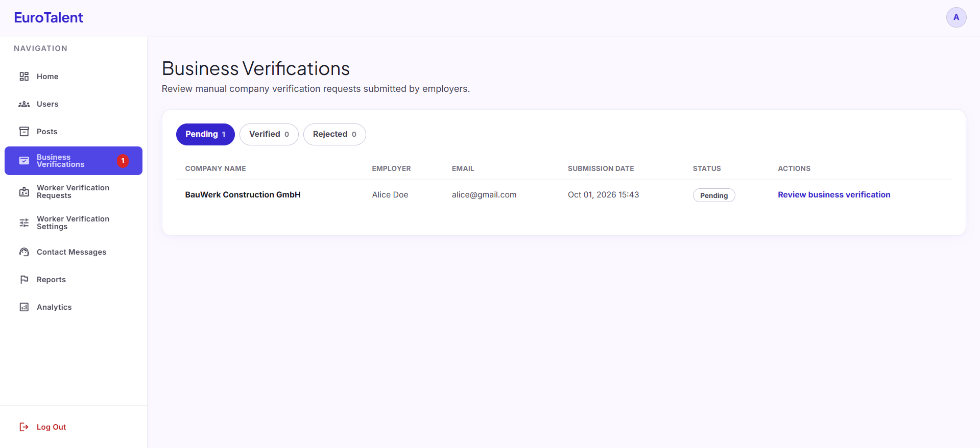Click the Log Out arrow icon
The height and width of the screenshot is (448, 980).
click(24, 427)
